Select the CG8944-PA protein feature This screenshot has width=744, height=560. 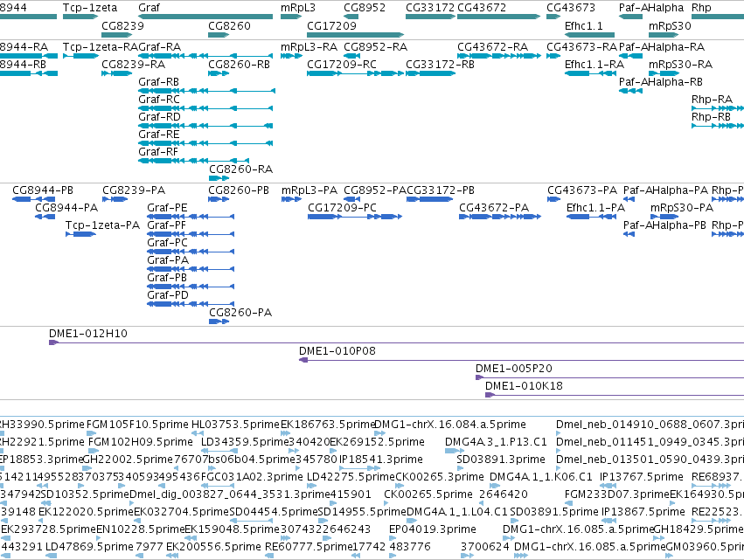(45, 217)
